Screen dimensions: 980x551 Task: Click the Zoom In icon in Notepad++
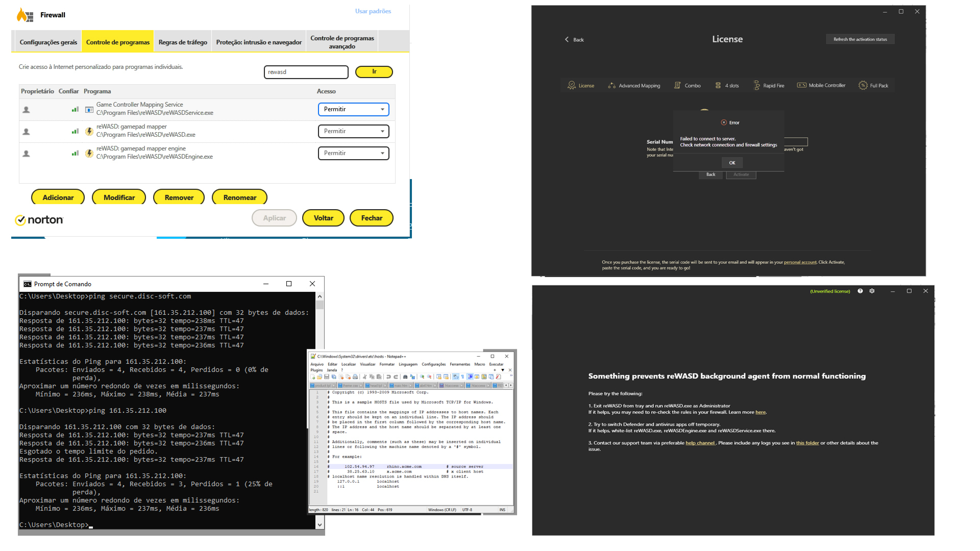click(x=422, y=377)
